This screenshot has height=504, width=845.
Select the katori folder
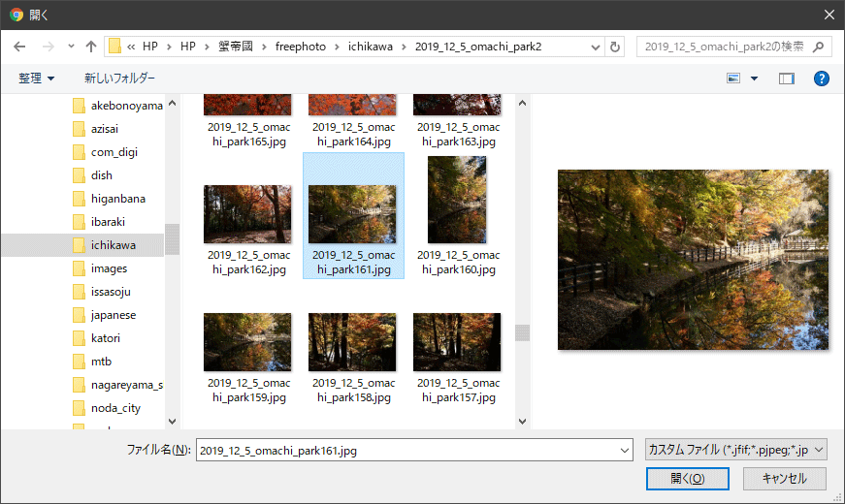click(x=96, y=338)
